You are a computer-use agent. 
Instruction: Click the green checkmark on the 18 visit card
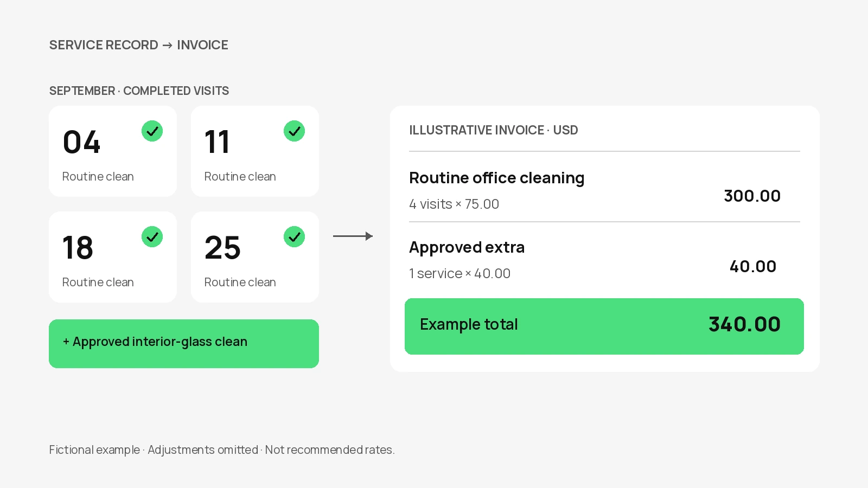point(152,237)
